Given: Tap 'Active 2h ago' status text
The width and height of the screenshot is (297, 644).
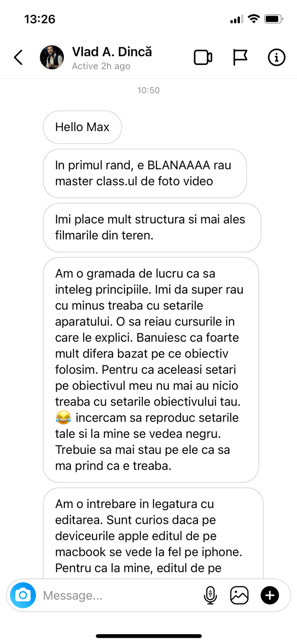Looking at the screenshot, I should [x=101, y=66].
